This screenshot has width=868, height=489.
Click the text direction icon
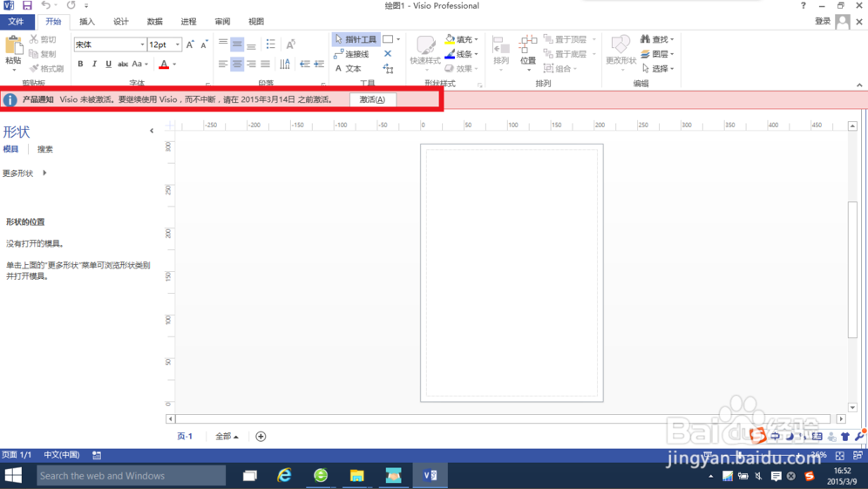(284, 65)
